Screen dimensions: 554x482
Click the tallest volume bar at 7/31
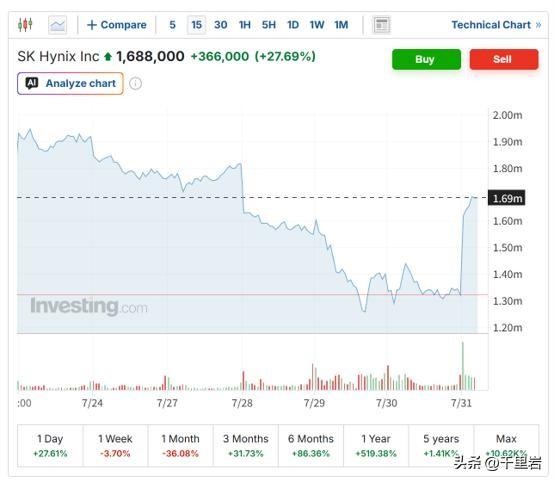(463, 366)
